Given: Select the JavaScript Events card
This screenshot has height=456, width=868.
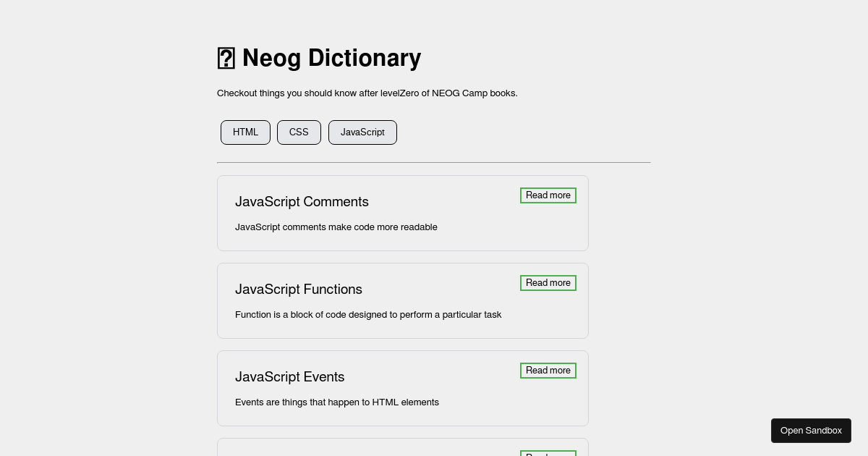Looking at the screenshot, I should tap(403, 388).
